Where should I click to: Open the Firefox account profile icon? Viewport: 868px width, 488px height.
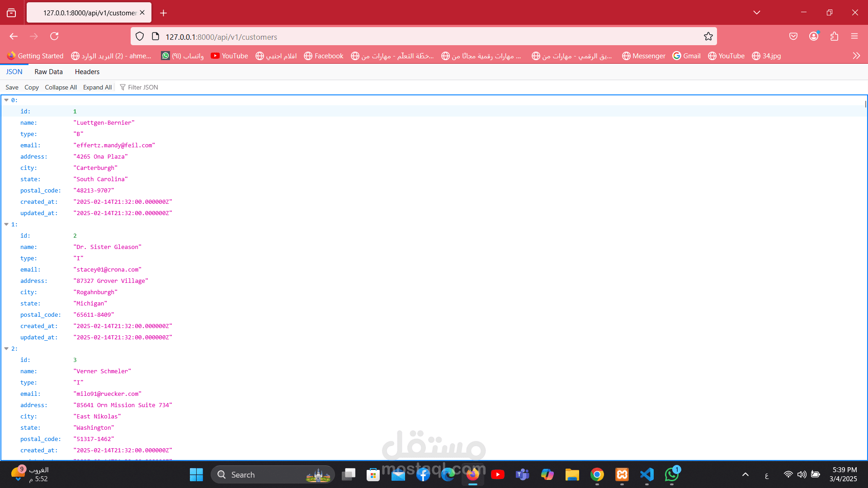tap(814, 37)
